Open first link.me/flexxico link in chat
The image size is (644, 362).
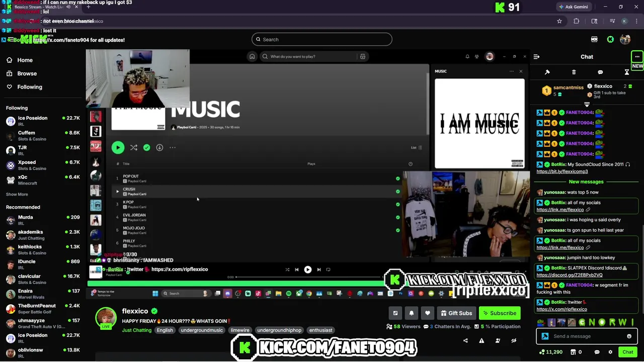click(x=560, y=210)
